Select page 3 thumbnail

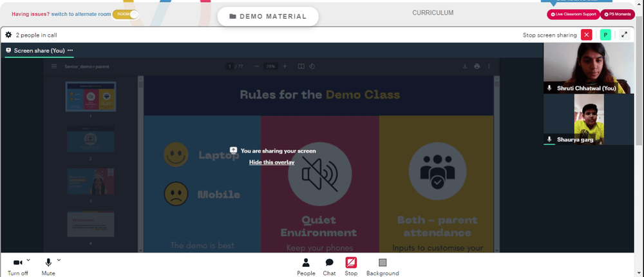click(91, 181)
